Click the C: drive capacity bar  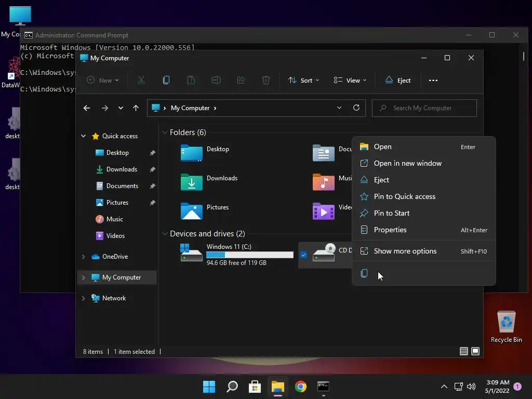click(250, 255)
